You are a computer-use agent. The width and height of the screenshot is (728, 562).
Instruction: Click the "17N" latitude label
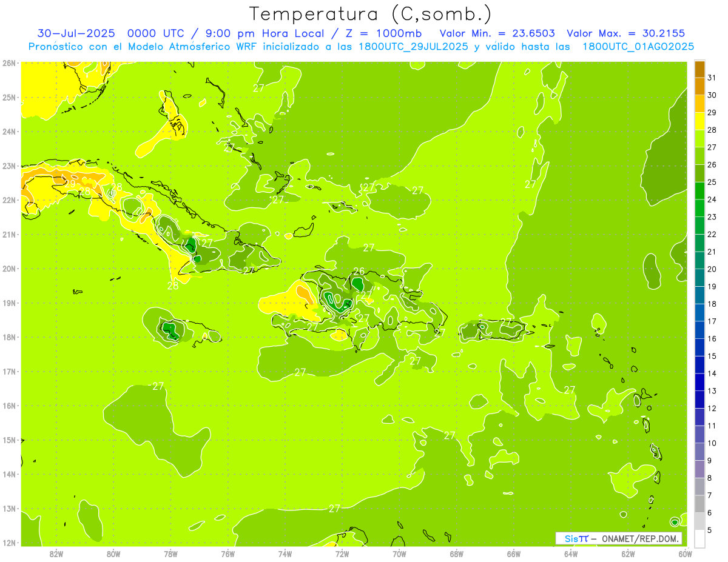(x=8, y=371)
